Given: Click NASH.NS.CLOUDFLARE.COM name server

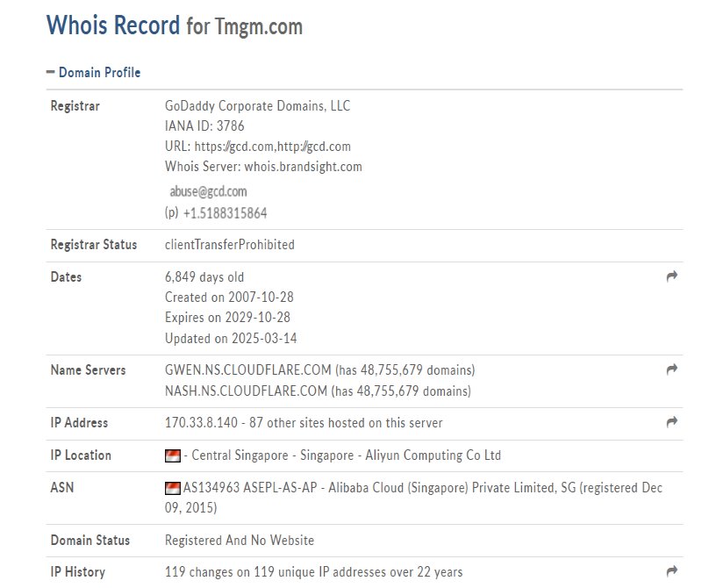Looking at the screenshot, I should coord(247,391).
